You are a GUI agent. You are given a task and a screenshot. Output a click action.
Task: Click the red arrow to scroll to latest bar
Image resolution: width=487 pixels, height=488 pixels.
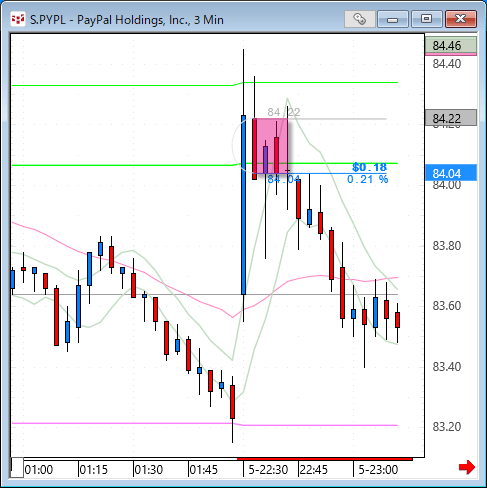[467, 467]
